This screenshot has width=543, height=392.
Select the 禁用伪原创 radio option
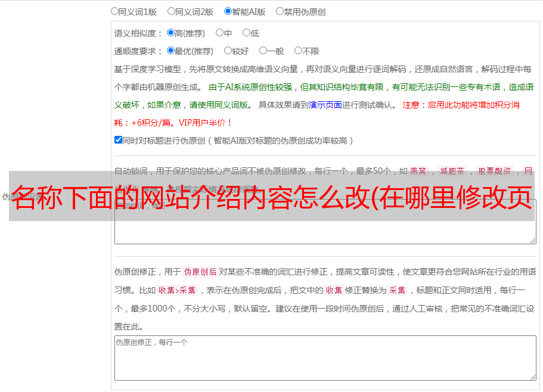tap(280, 11)
